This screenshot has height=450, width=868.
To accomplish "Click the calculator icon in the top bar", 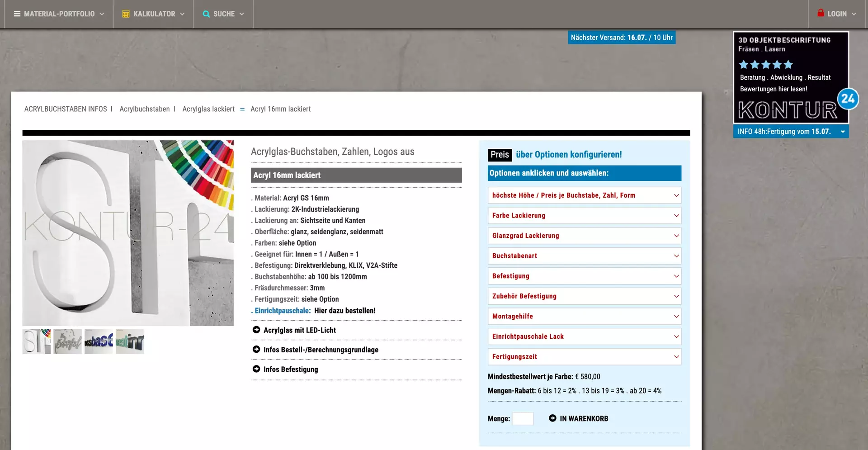I will 126,14.
